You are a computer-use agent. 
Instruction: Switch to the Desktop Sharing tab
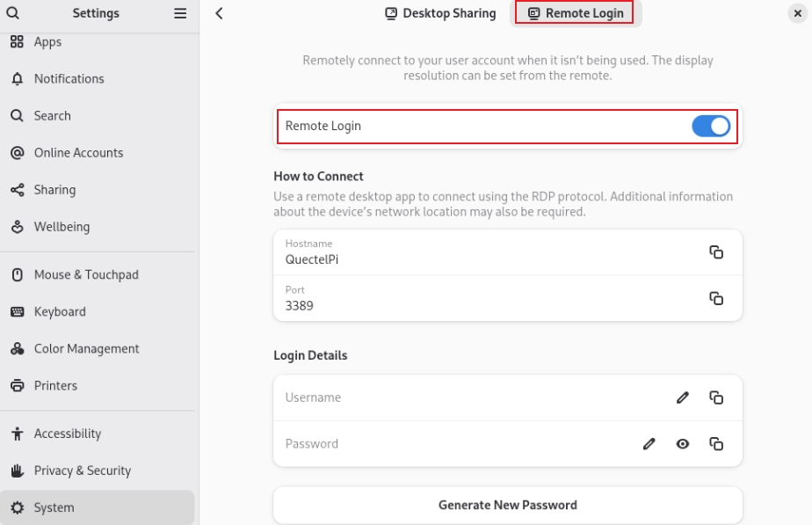pos(440,13)
